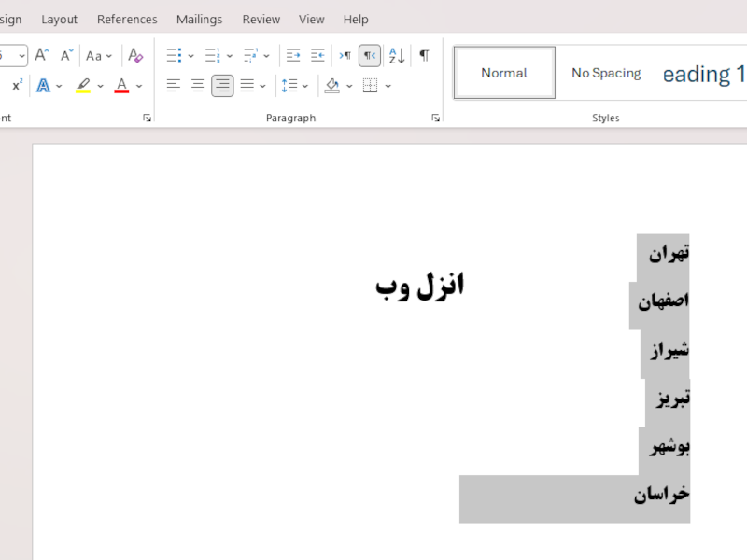747x560 pixels.
Task: Click the Increase Font Size icon
Action: [x=42, y=55]
